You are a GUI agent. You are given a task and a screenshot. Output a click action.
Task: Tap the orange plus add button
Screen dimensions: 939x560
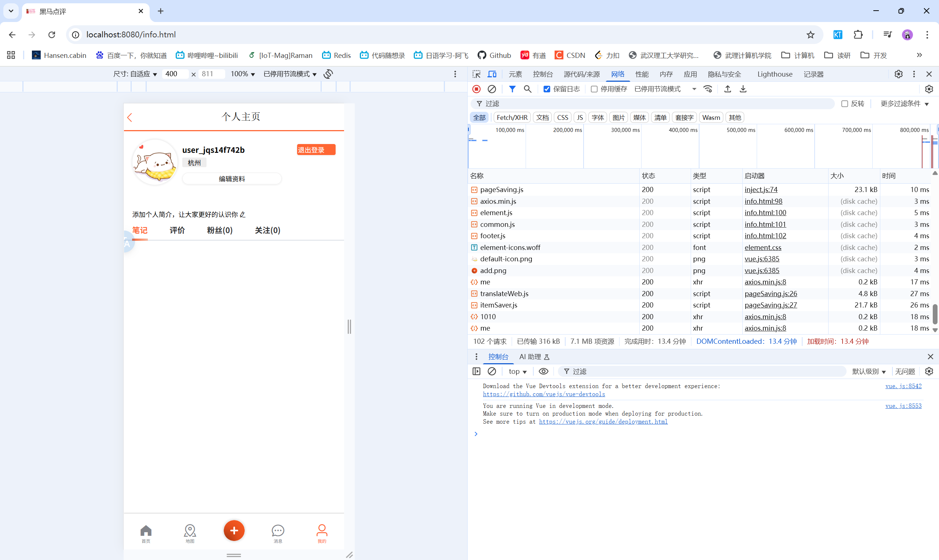(234, 530)
